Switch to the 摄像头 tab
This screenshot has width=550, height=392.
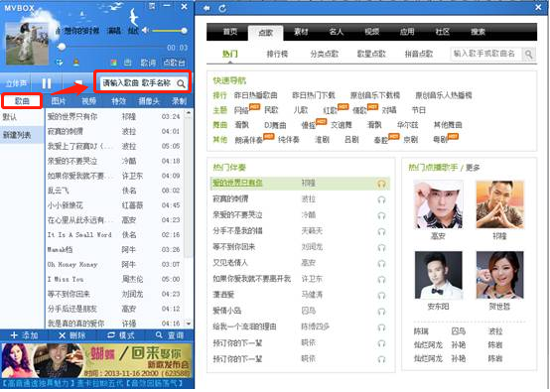(149, 101)
